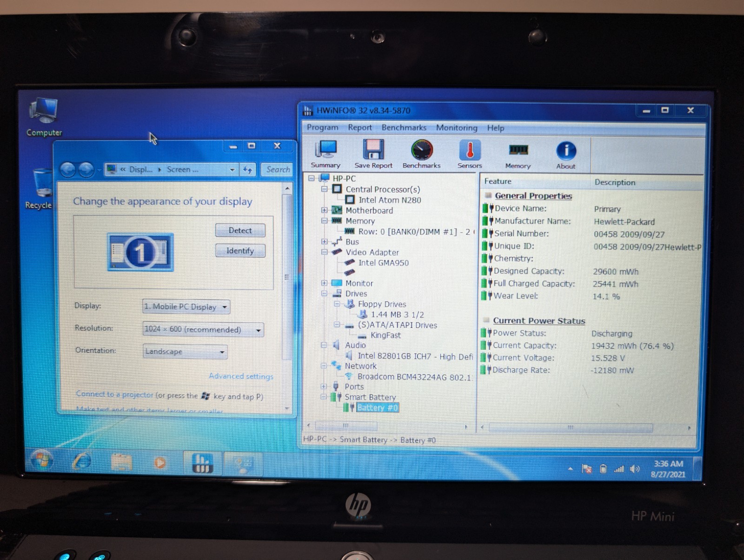Open the Advanced settings link

241,376
